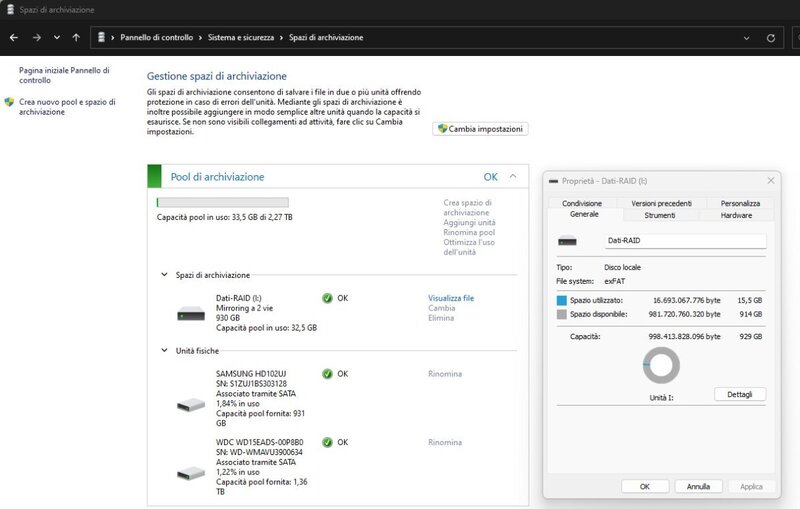Open the Hardware tab
Viewport: 800px width, 509px height.
(x=736, y=215)
